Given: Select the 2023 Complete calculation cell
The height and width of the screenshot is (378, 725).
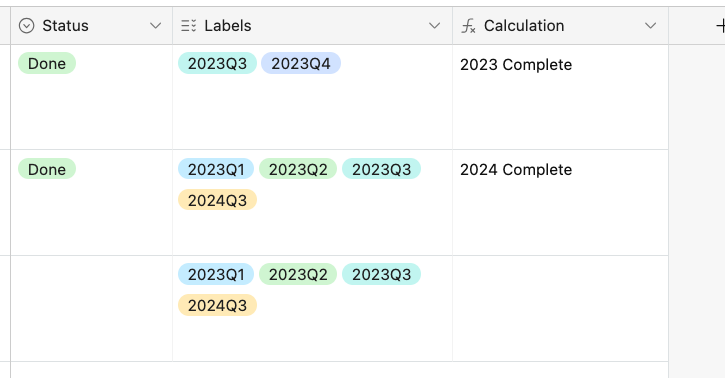Looking at the screenshot, I should (x=560, y=97).
